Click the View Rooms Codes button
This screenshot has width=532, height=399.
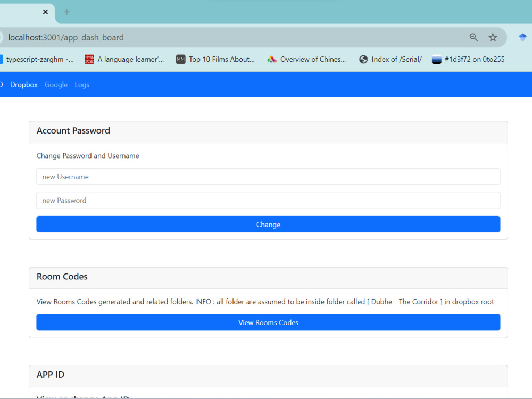268,322
